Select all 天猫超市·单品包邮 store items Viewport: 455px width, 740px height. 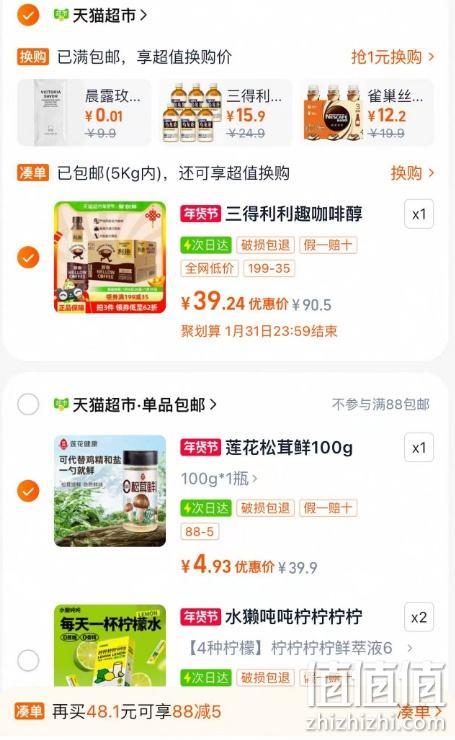point(28,404)
